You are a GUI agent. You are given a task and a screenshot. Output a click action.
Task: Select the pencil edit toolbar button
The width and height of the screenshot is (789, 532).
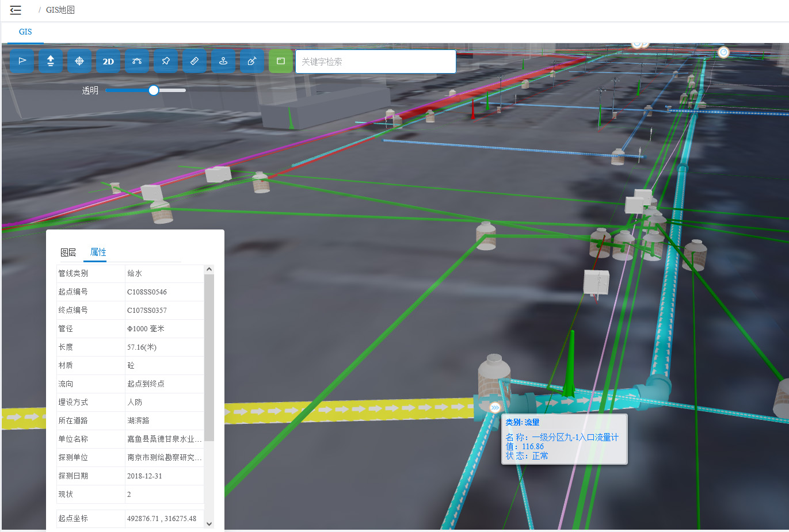tap(252, 61)
